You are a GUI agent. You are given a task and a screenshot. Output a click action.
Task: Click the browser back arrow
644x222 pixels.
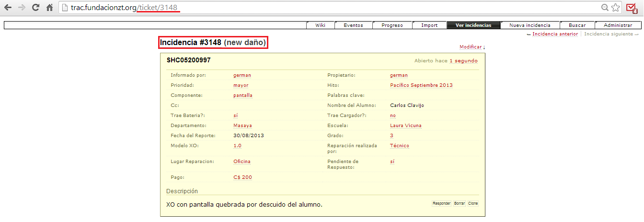click(x=8, y=8)
